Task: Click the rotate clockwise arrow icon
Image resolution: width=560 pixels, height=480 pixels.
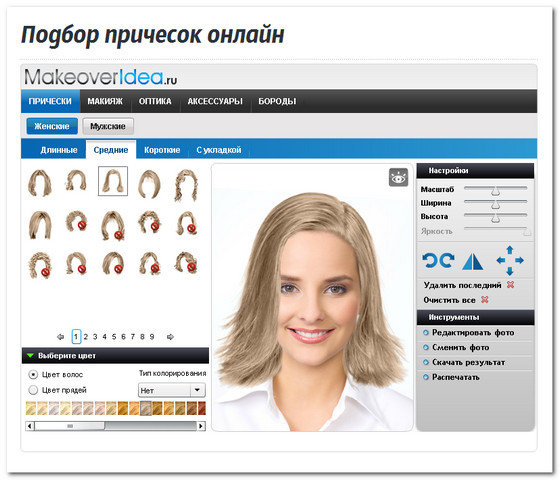Action: pos(447,260)
